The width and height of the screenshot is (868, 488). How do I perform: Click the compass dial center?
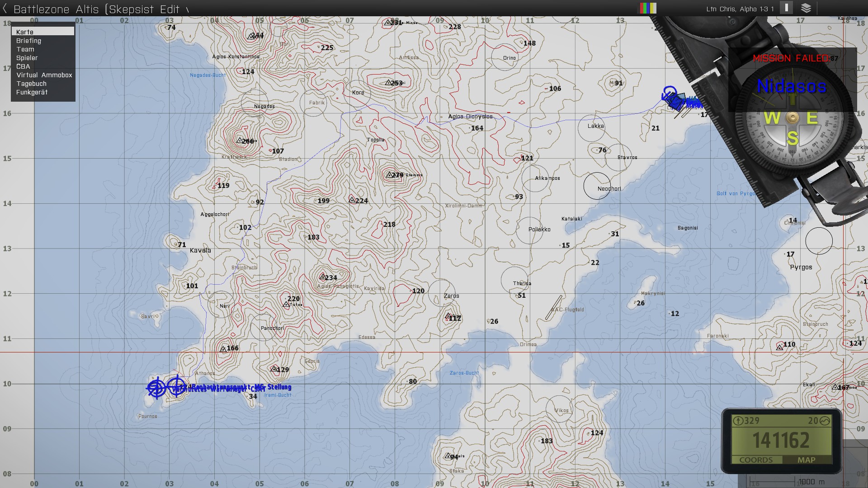tap(792, 118)
